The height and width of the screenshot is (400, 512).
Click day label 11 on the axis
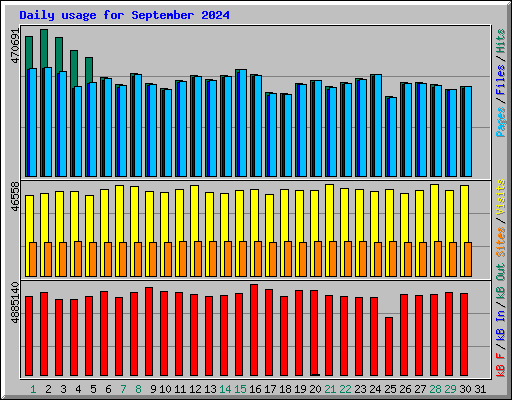click(x=180, y=389)
